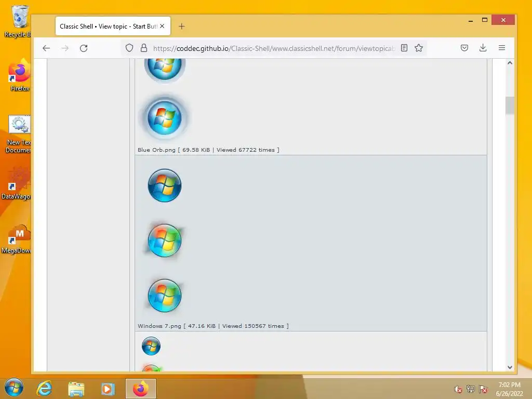
Task: Toggle reader view icon
Action: [404, 48]
